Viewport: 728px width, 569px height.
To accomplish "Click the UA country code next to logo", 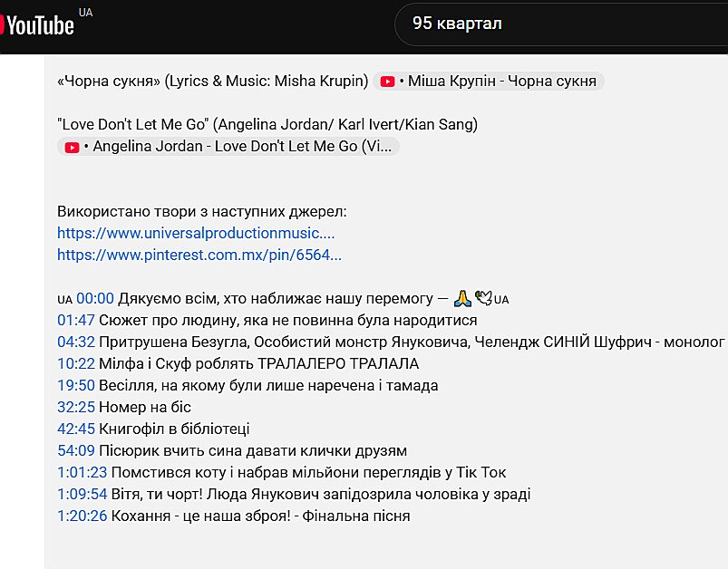I will pyautogui.click(x=86, y=12).
